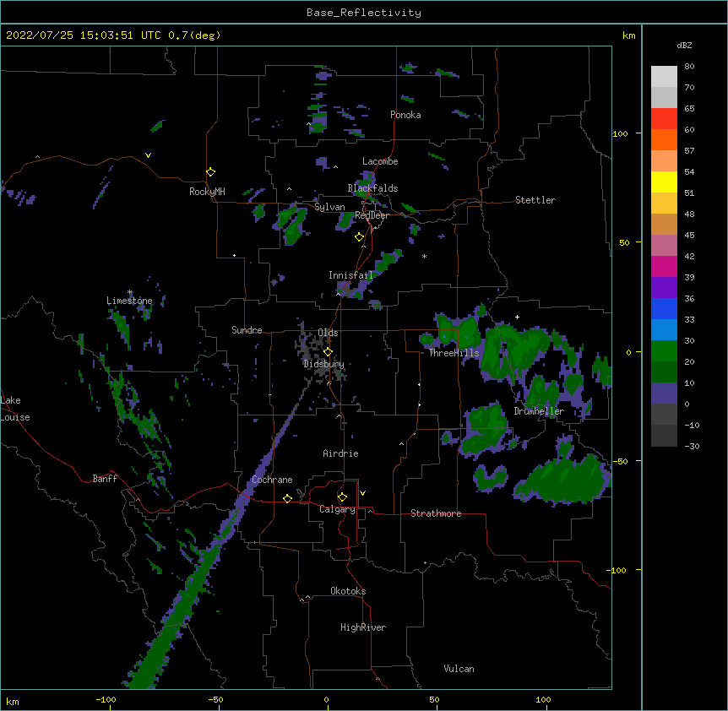Viewport: 728px width, 711px height.
Task: Select the light gray 80-70 dBZ swatch
Action: point(664,77)
